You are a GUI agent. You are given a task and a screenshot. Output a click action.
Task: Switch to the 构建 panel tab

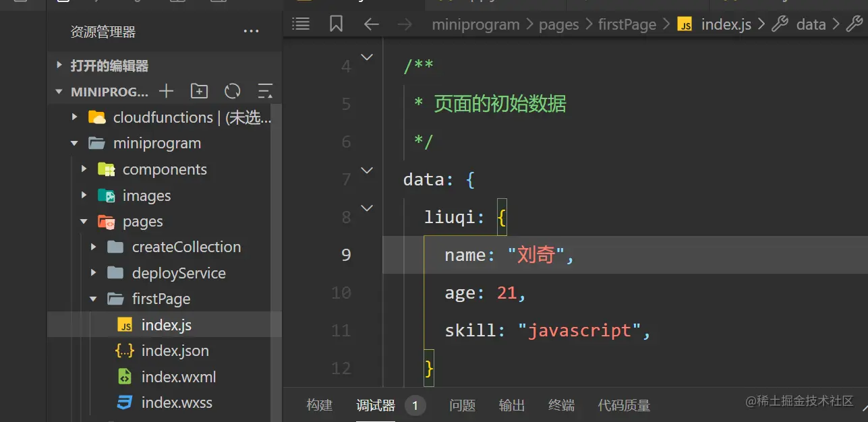tap(320, 405)
